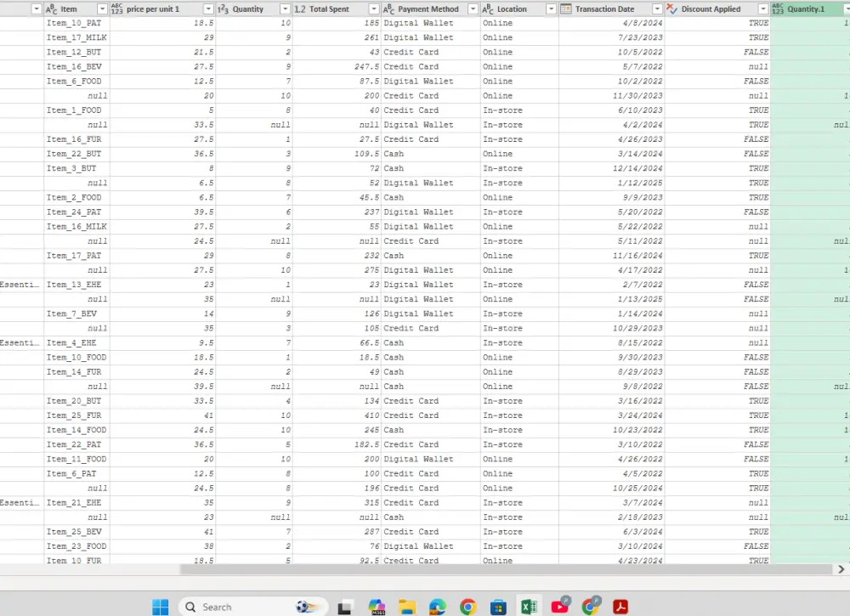
Task: Click the text type icon of Payment Method
Action: tap(388, 8)
